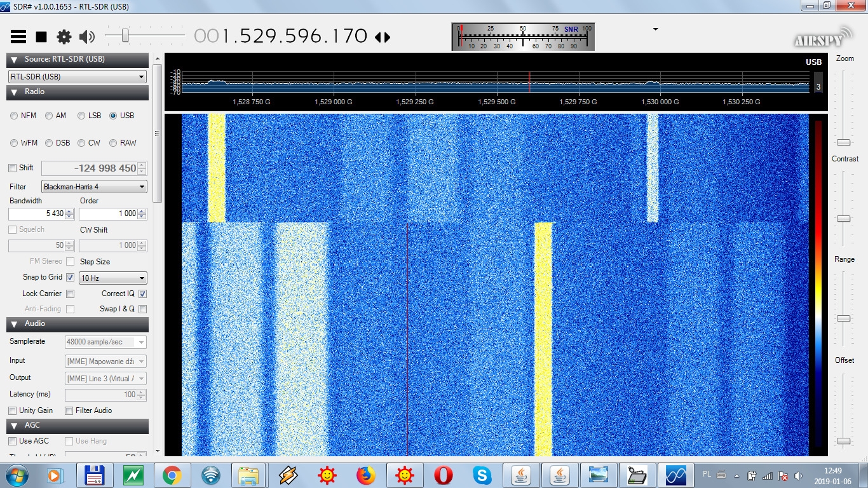The height and width of the screenshot is (488, 868).
Task: Adjust the Zoom slider
Action: coord(843,142)
